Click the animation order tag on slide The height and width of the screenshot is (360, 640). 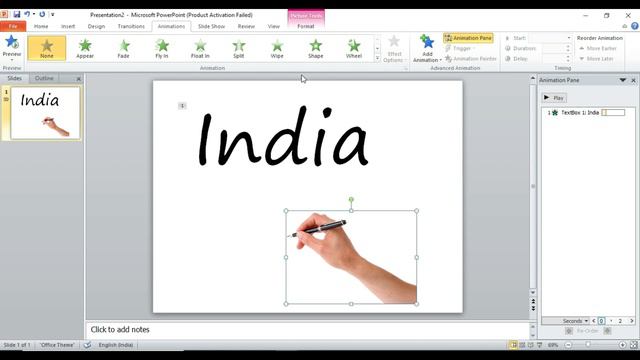[182, 106]
